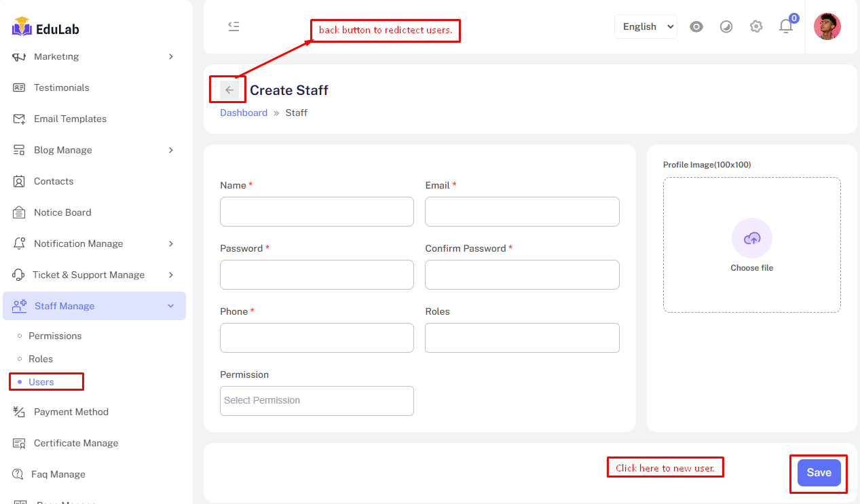860x504 pixels.
Task: Click the eye icon in the top bar
Action: (x=696, y=26)
